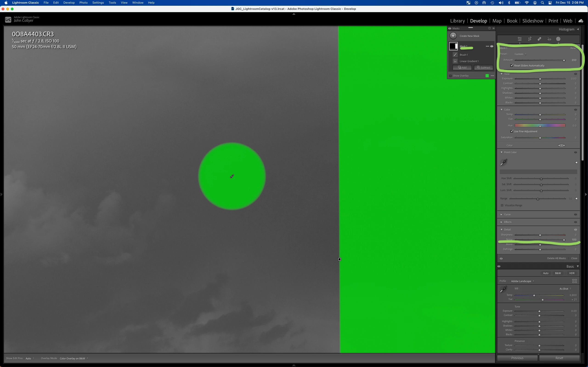Open the Preset Custom dropdown
588x367 pixels.
(x=520, y=54)
